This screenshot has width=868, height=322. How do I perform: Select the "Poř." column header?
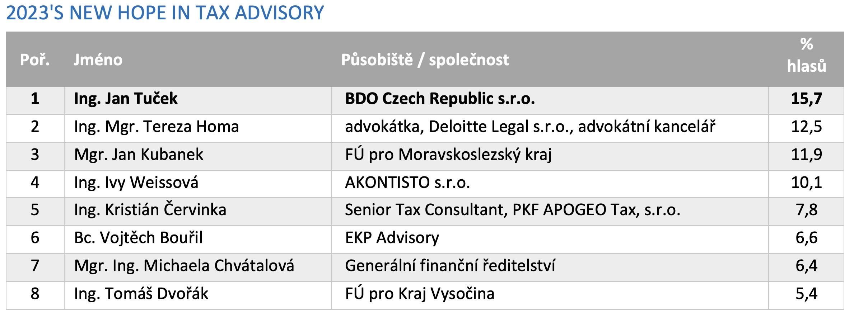tap(35, 60)
